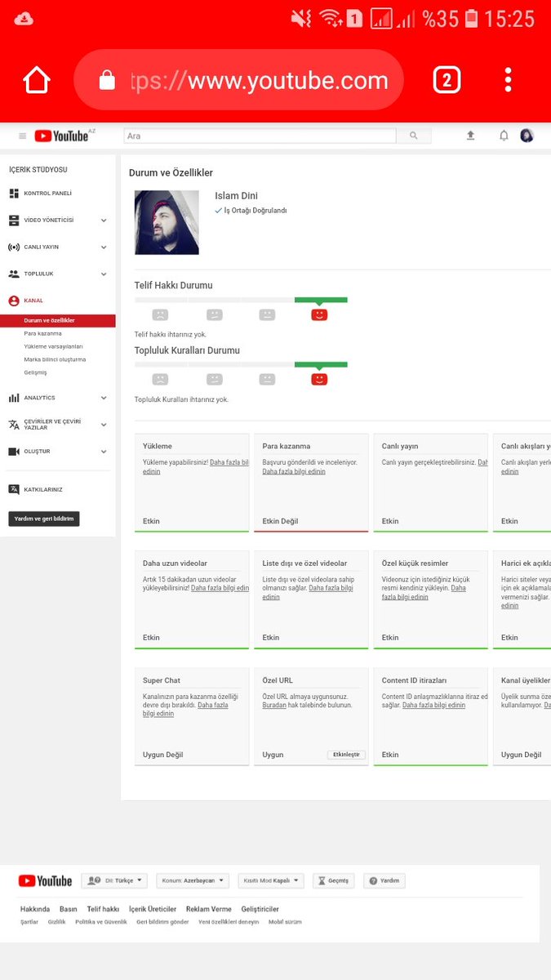
Task: Click the Ara search input field
Action: pos(260,136)
